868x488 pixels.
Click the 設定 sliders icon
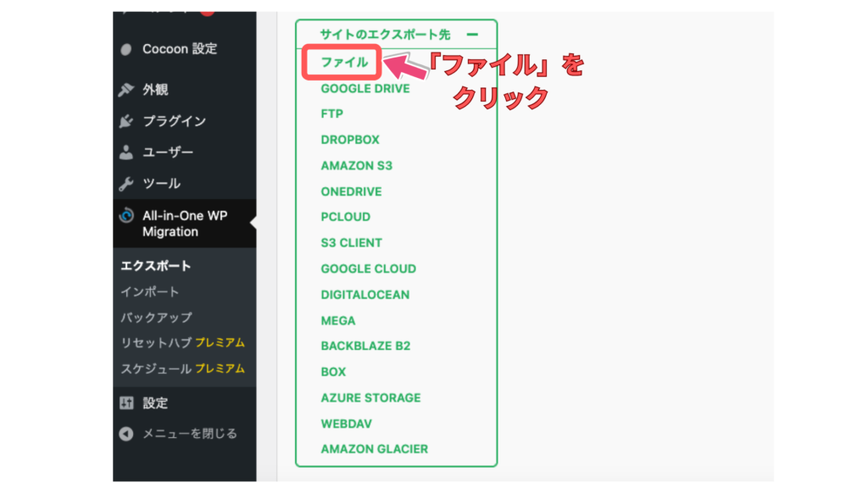(x=126, y=403)
